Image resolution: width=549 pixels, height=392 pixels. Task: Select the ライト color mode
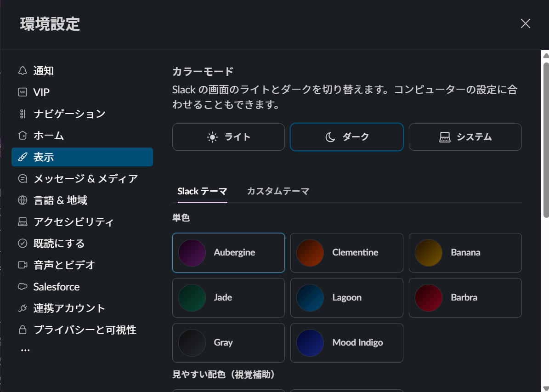point(228,137)
